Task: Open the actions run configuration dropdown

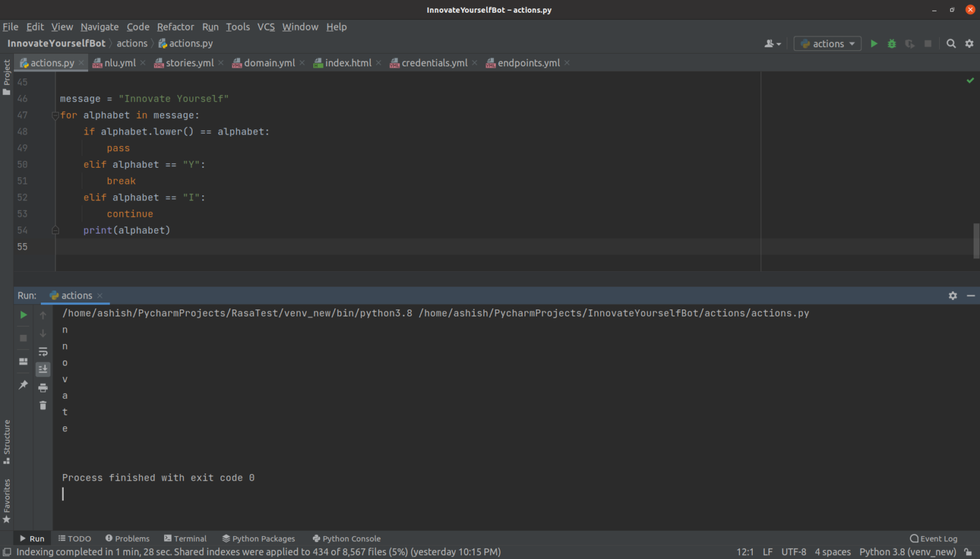Action: pyautogui.click(x=828, y=43)
